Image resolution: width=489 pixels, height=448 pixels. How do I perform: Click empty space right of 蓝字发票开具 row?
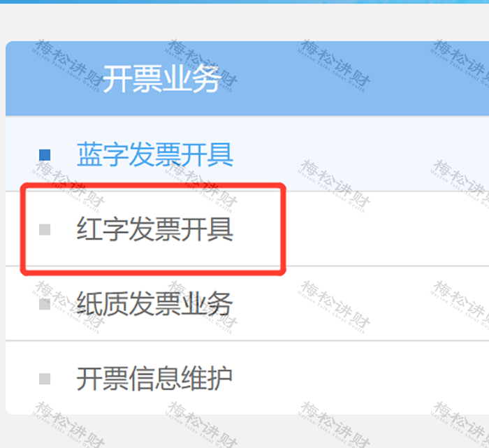tap(358, 154)
